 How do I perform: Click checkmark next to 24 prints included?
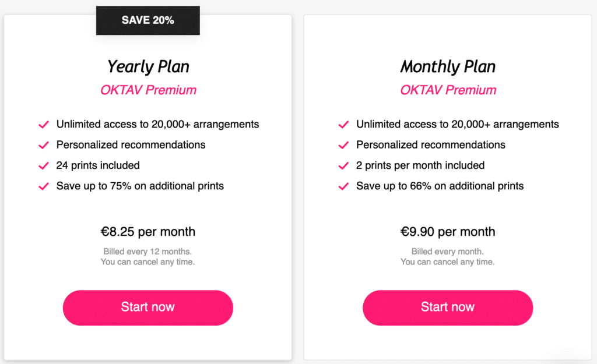[x=43, y=166]
